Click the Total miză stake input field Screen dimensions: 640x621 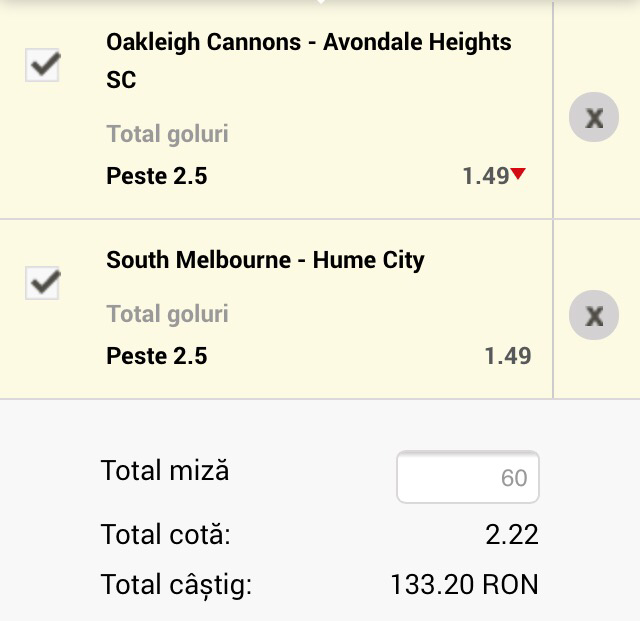(468, 478)
